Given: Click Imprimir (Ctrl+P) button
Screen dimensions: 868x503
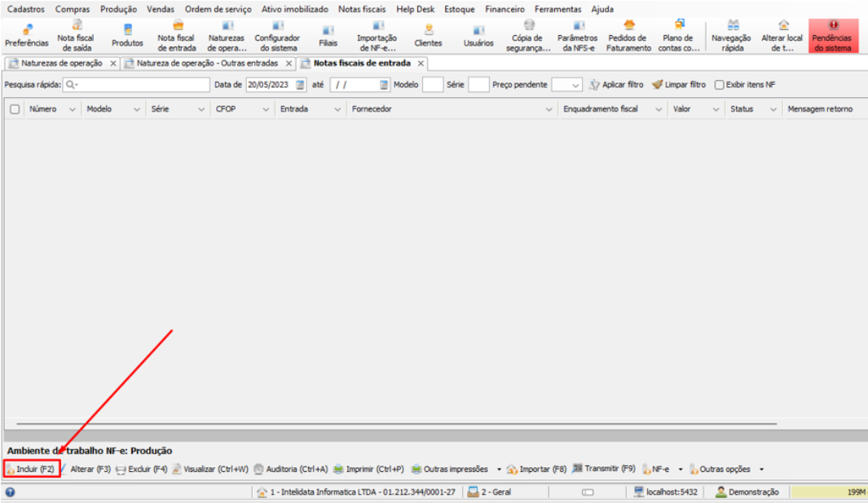Looking at the screenshot, I should tap(368, 470).
